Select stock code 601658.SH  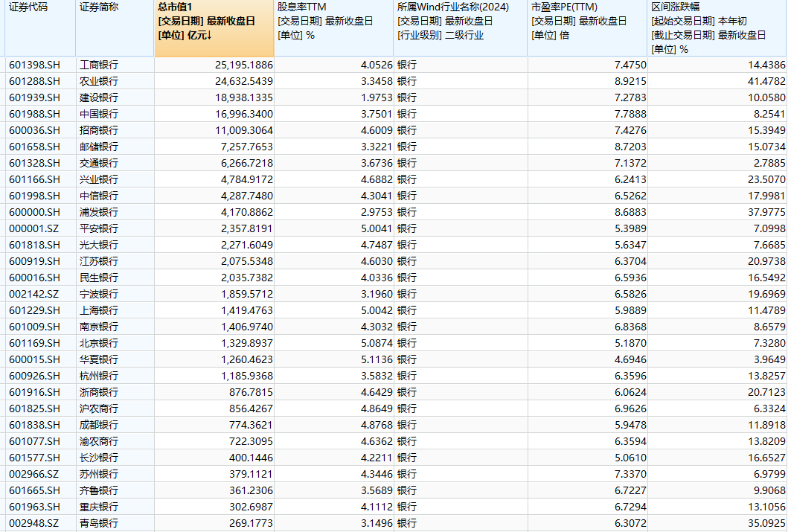pyautogui.click(x=34, y=147)
